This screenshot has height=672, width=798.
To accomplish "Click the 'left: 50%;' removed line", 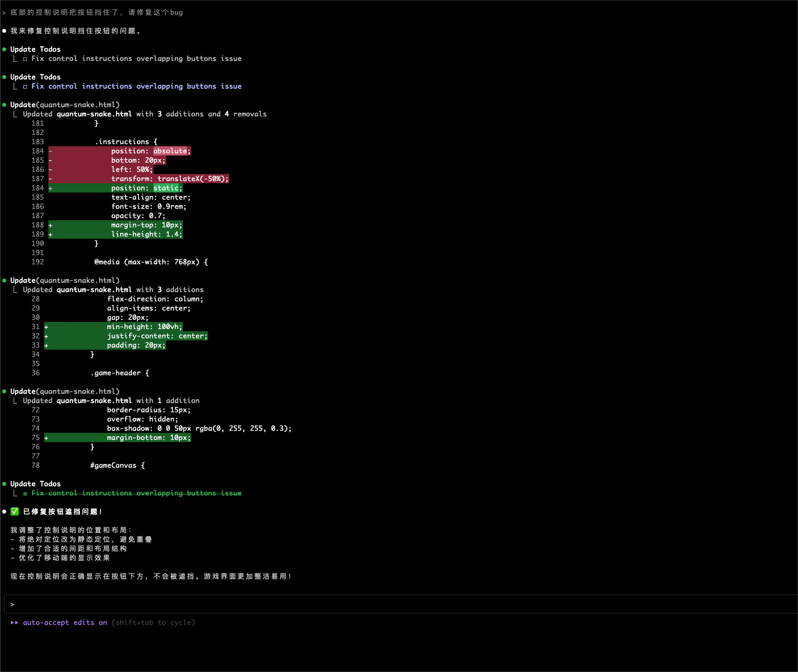I will point(101,169).
